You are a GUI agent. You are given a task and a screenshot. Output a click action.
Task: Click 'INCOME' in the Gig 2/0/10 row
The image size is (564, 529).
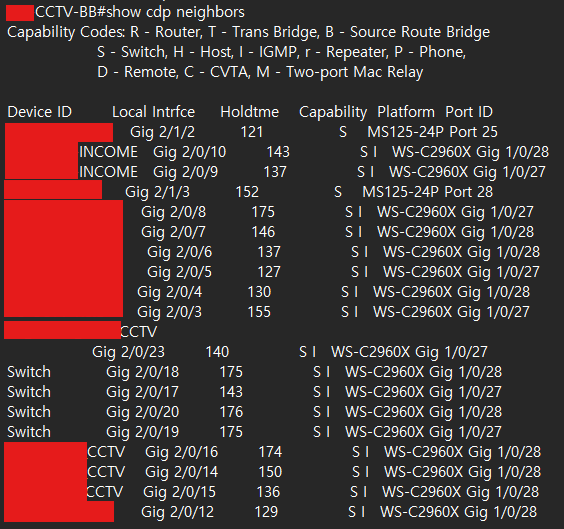click(x=108, y=152)
